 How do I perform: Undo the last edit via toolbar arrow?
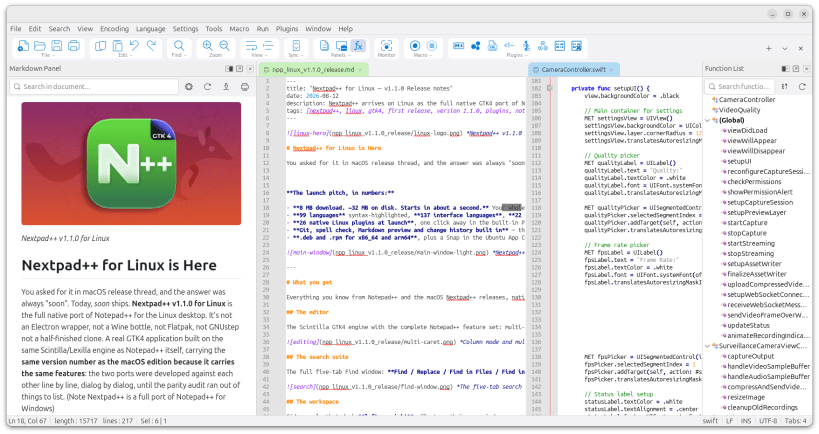coord(134,46)
